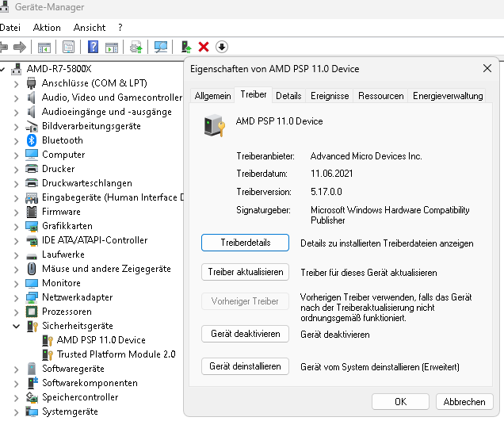Collapse the Sicherheitsgeräte node
This screenshot has height=421, width=504.
point(17,326)
